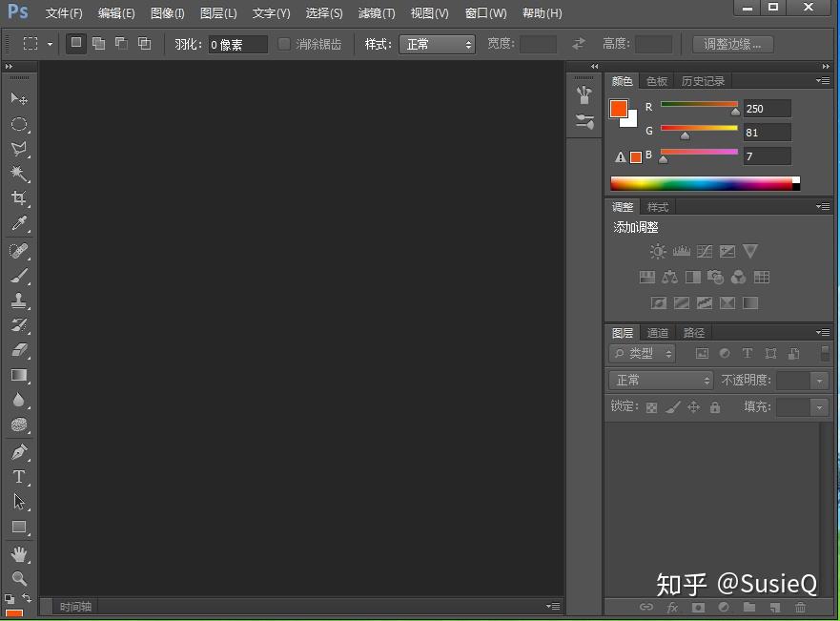Select the Brush tool

click(19, 276)
